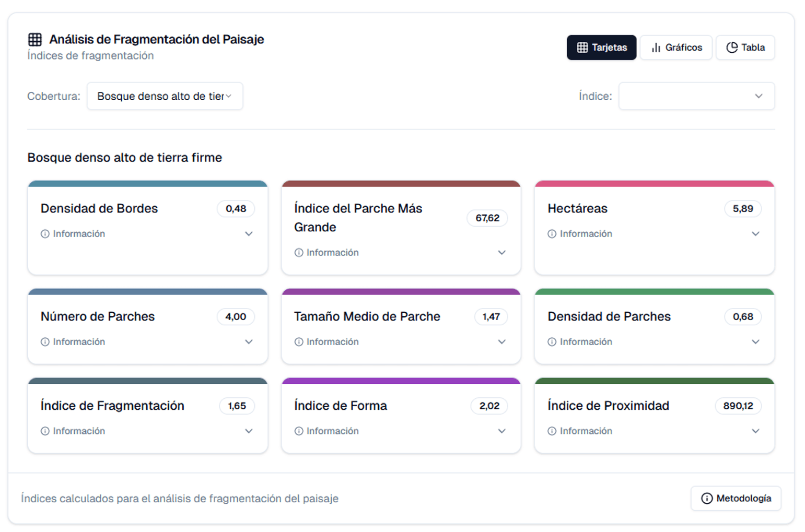Click the info icon under Índice de Forma

[299, 431]
